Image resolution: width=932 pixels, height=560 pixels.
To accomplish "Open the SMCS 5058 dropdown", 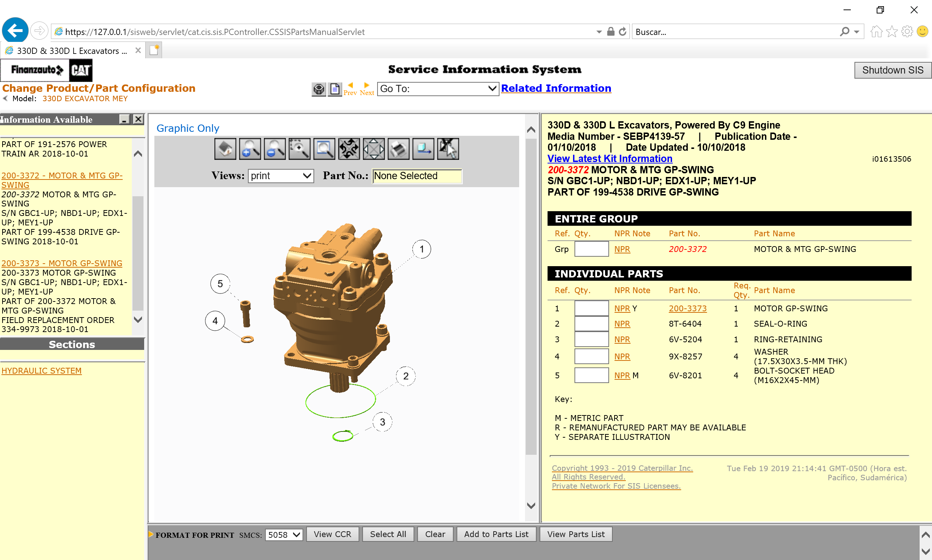I will (284, 535).
